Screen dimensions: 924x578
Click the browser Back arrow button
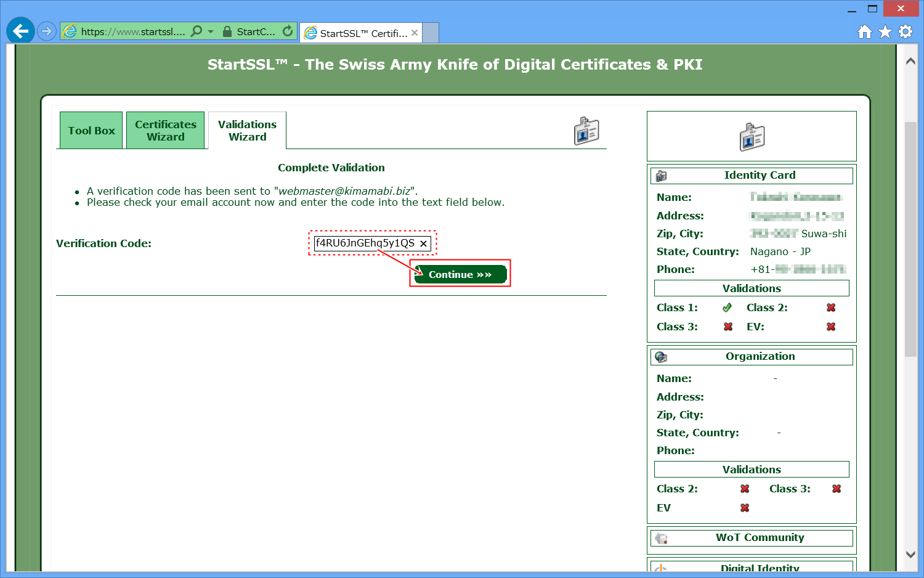click(x=20, y=31)
